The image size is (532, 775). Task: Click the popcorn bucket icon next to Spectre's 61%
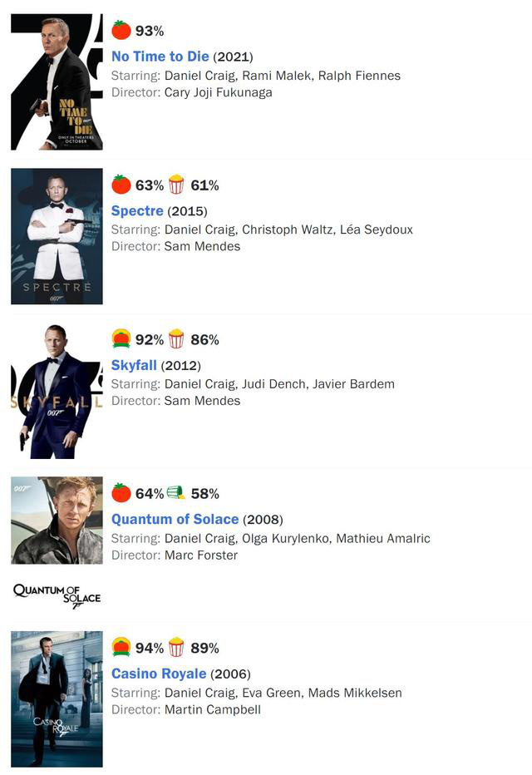click(x=176, y=185)
